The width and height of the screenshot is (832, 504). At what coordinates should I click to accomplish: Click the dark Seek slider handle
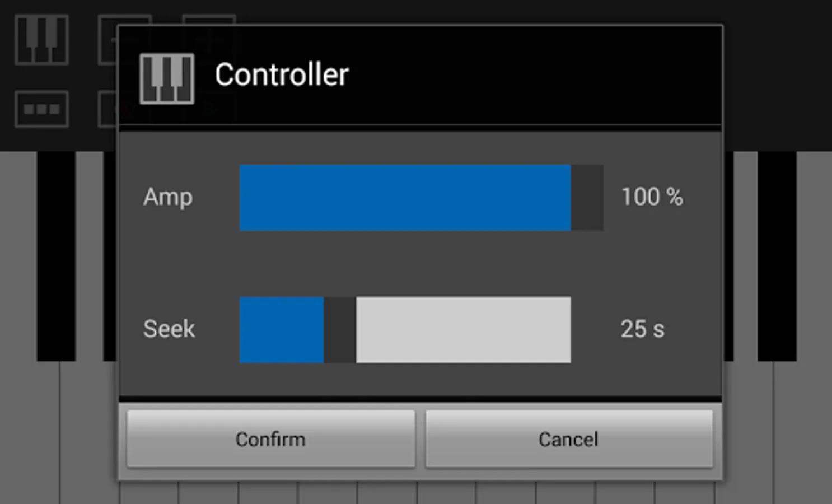click(x=340, y=329)
